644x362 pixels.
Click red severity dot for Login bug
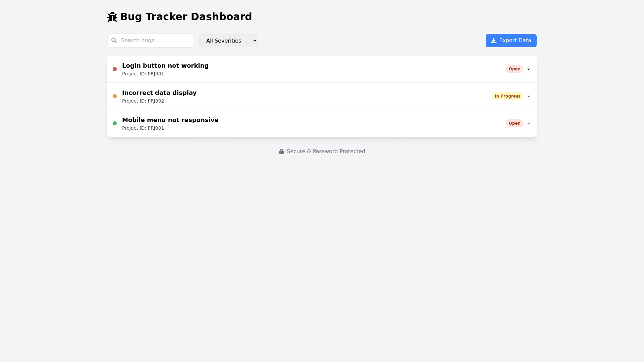click(115, 69)
